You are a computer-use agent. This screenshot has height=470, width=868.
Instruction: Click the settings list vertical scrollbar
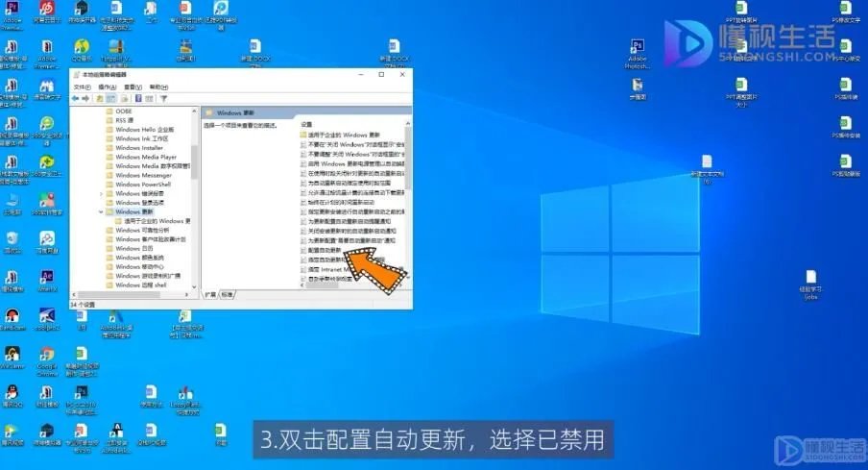tap(408, 158)
